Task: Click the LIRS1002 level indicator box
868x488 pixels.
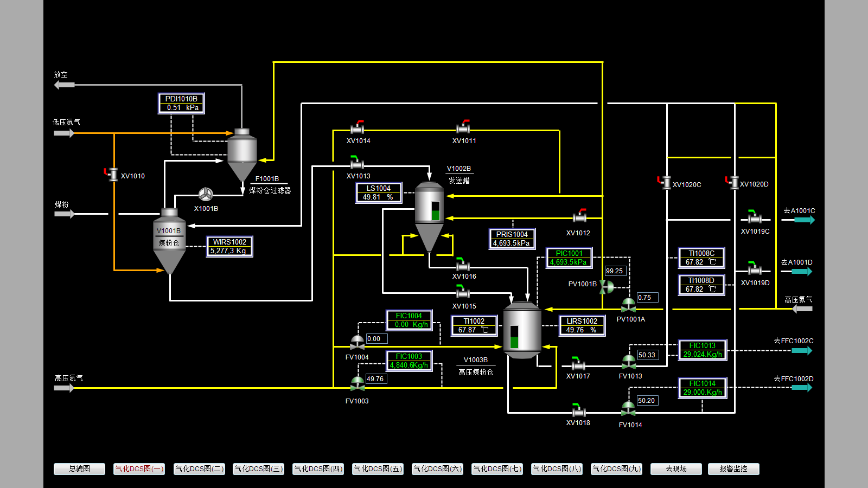Action: click(x=582, y=325)
